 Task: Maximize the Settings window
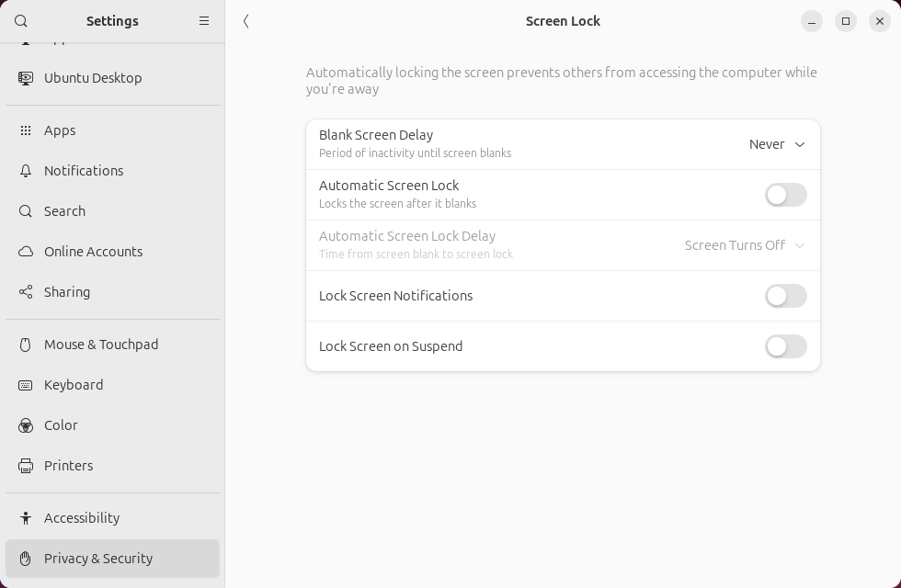[846, 21]
